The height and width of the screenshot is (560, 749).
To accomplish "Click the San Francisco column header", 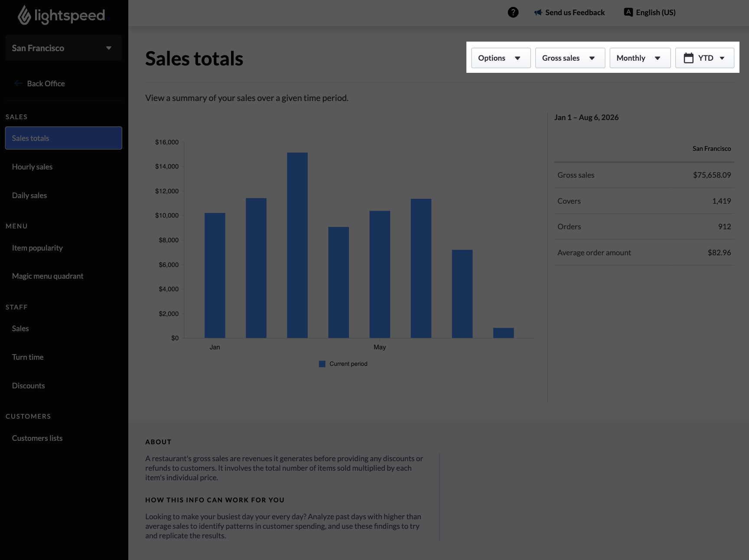I will point(712,149).
